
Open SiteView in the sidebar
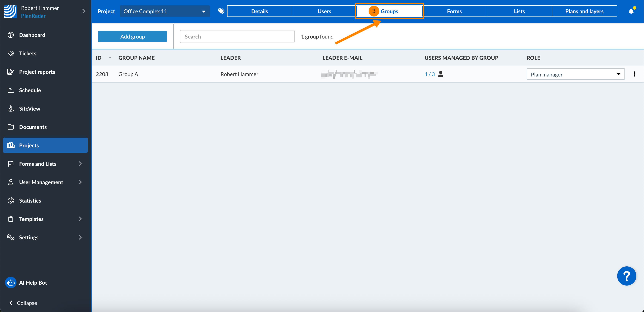30,108
